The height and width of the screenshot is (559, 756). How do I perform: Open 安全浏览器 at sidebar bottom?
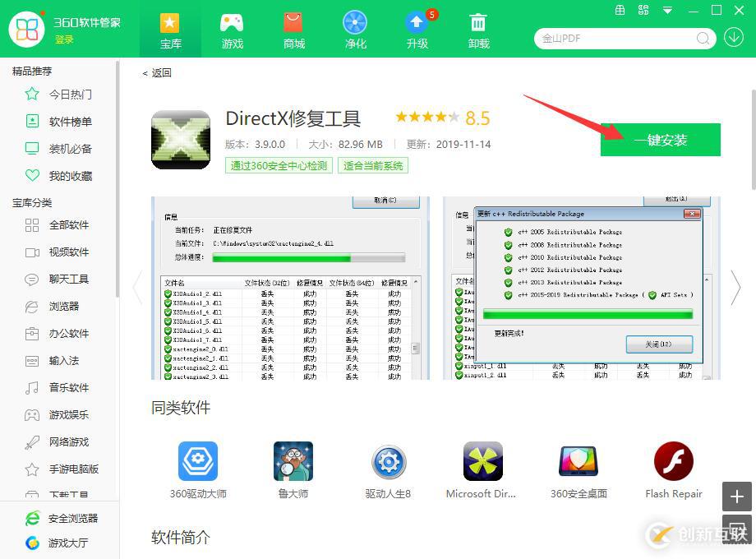tap(62, 519)
